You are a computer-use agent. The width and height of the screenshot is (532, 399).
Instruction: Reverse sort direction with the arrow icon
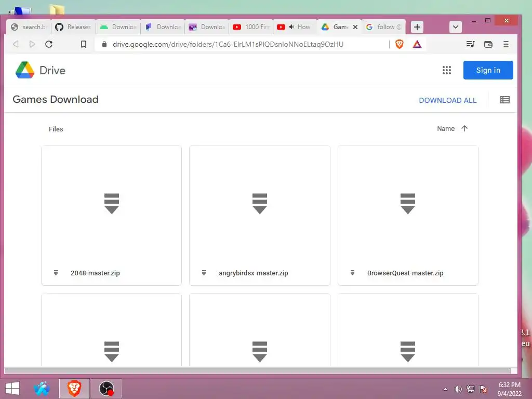tap(464, 129)
